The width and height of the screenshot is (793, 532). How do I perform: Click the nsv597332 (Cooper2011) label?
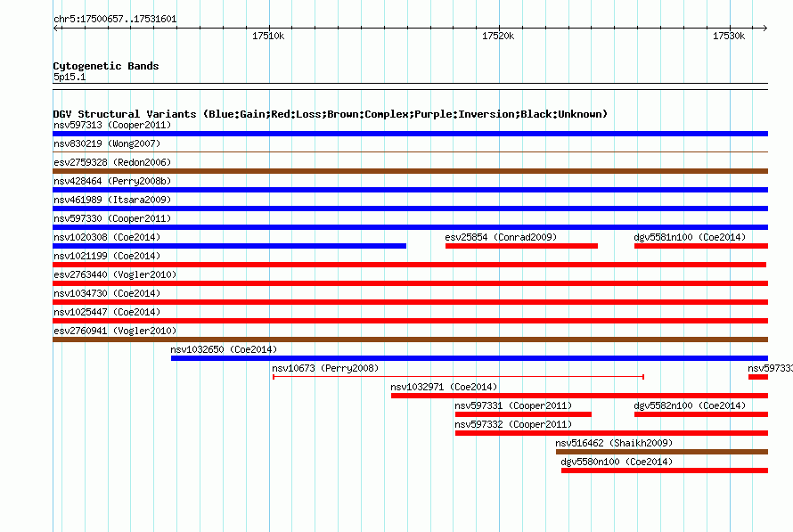coord(513,424)
